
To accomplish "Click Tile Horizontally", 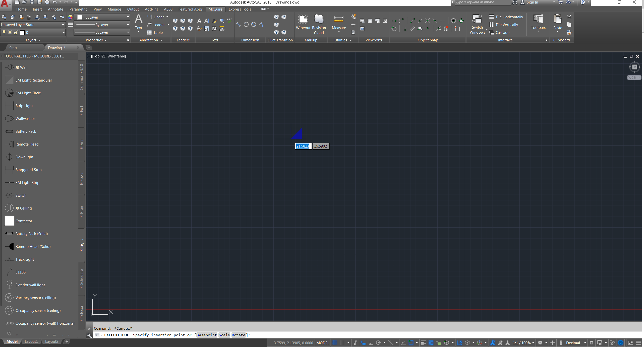I will [x=506, y=17].
